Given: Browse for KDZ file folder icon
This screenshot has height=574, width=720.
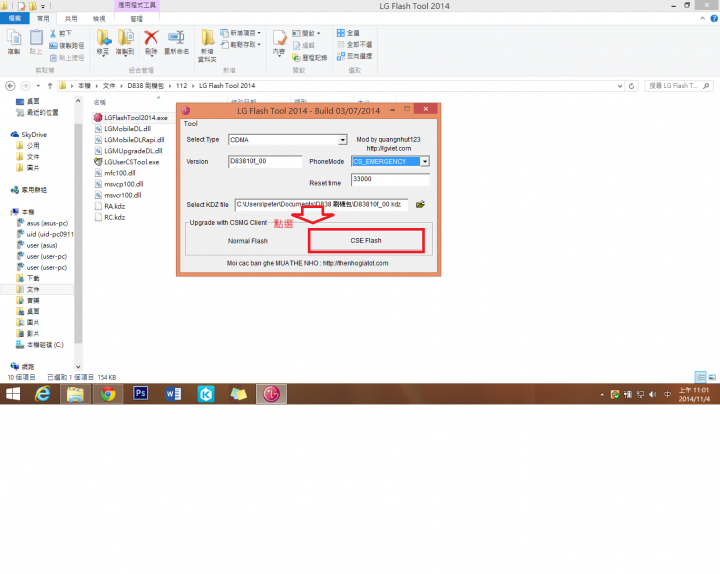Looking at the screenshot, I should 420,204.
